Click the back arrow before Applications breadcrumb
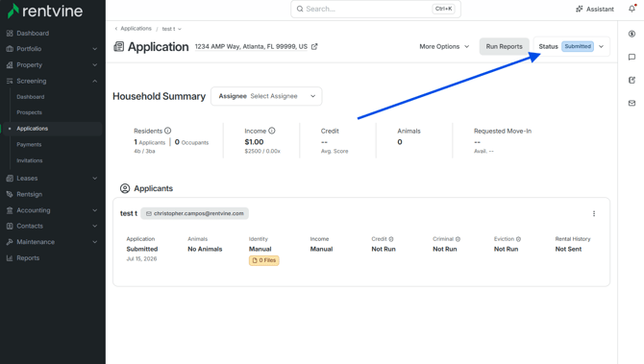644x364 pixels. [116, 28]
